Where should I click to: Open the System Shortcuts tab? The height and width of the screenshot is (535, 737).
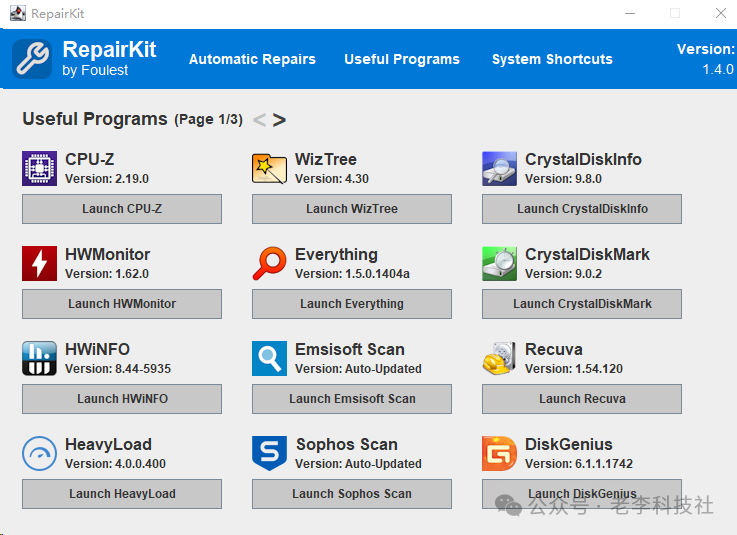coord(552,59)
